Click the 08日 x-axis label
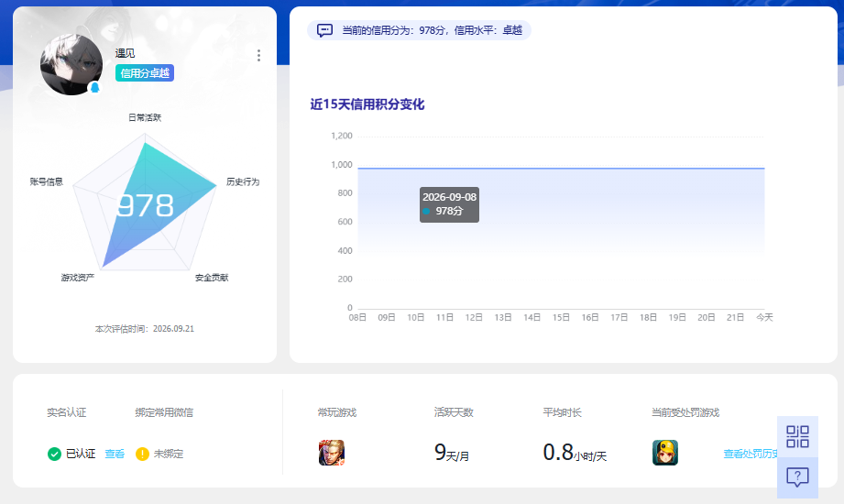The image size is (844, 504). [x=357, y=318]
